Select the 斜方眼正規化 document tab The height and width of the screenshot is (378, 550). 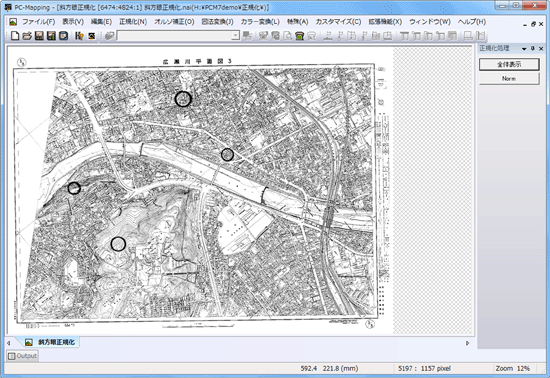50,342
